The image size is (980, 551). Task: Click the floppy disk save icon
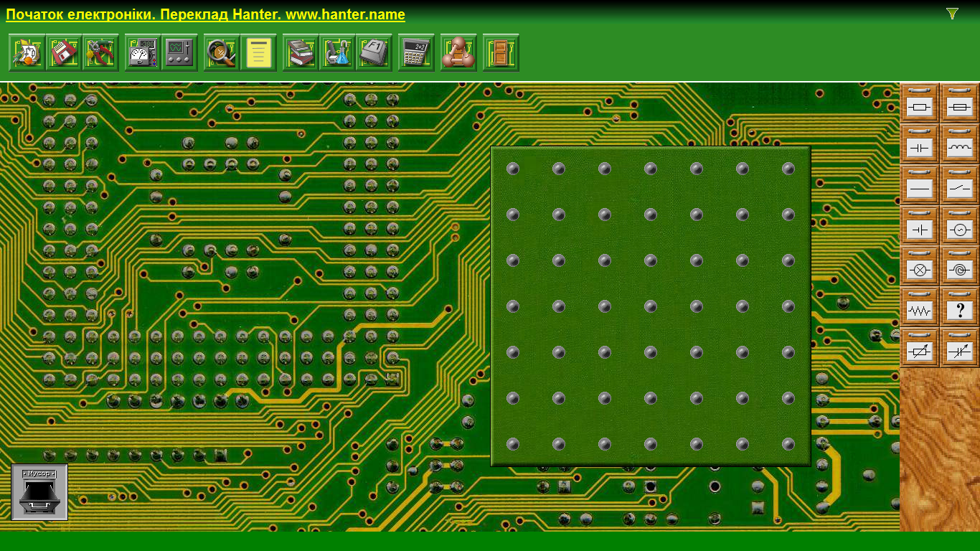(x=64, y=53)
